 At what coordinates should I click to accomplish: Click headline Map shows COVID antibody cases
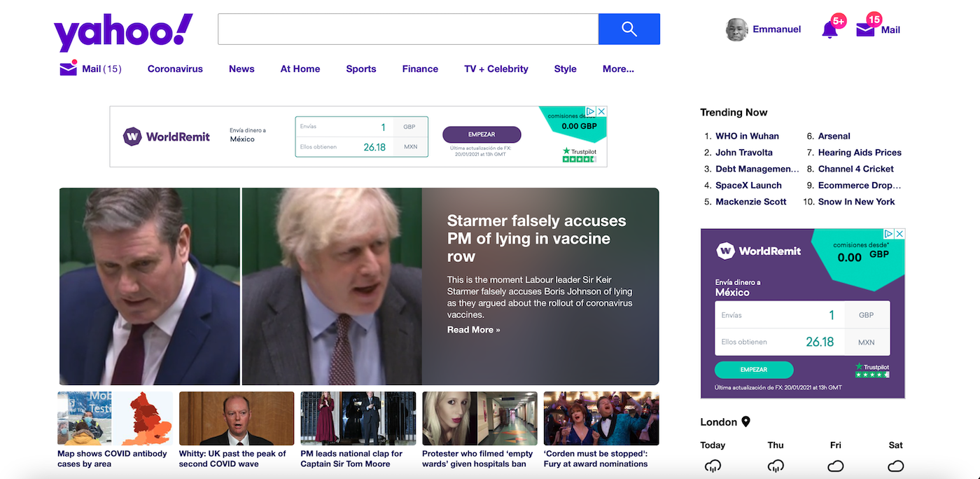[112, 459]
